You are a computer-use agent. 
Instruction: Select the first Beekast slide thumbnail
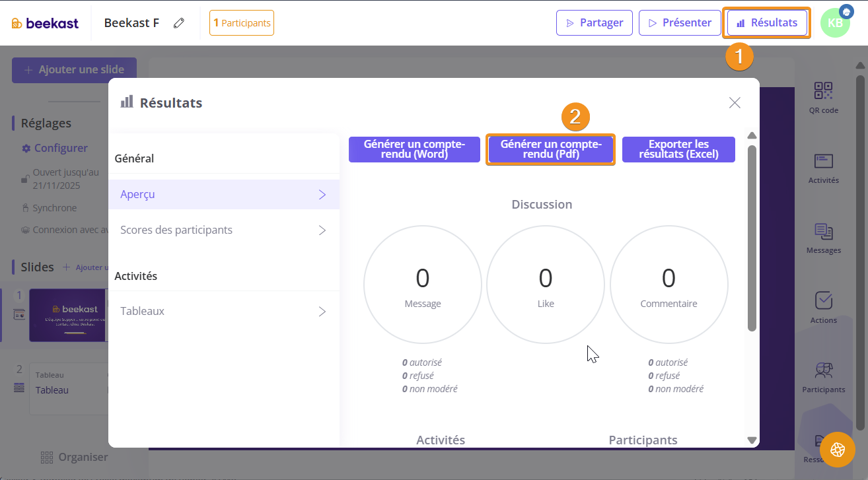click(67, 315)
